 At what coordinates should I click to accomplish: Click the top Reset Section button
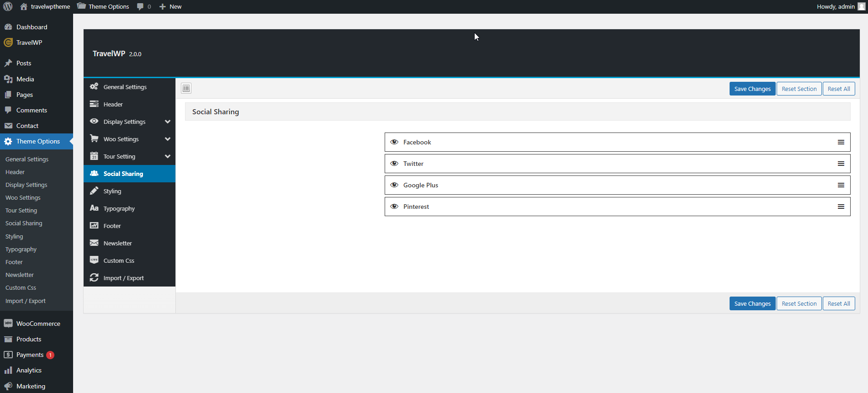coord(799,89)
